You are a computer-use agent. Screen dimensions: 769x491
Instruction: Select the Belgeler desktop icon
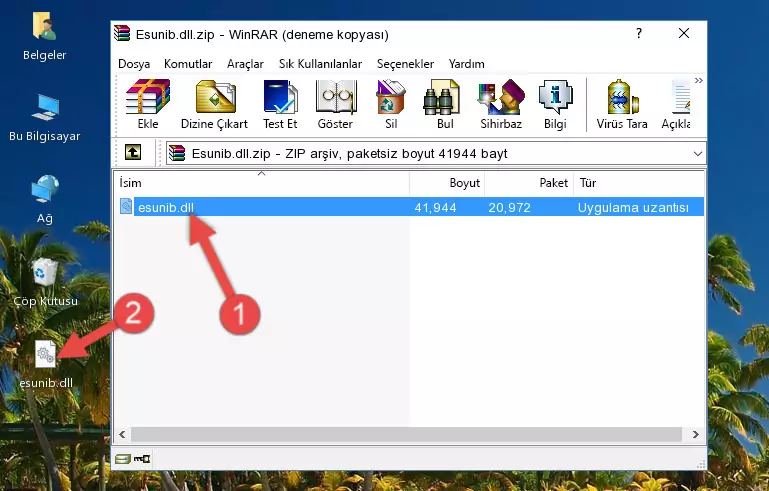(x=44, y=37)
